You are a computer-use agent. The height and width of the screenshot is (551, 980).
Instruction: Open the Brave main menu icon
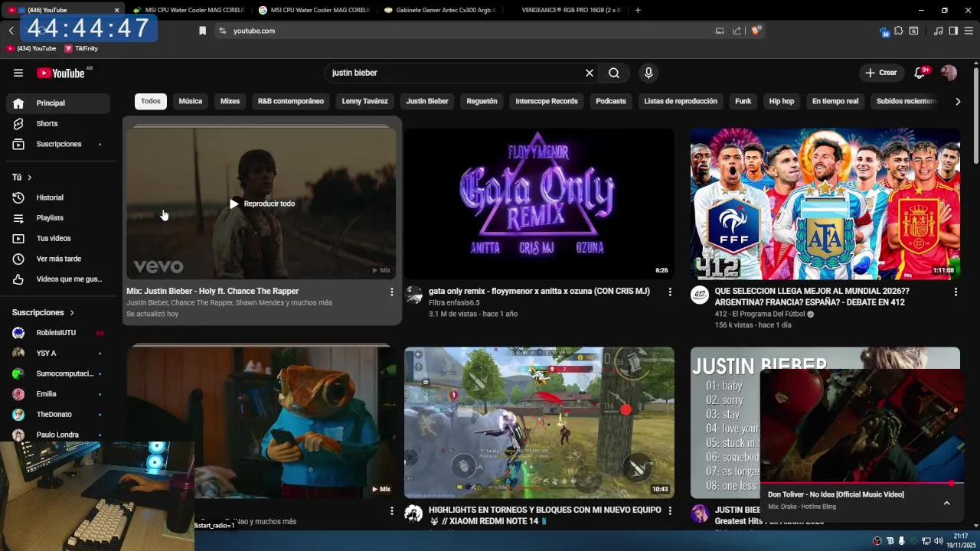969,31
